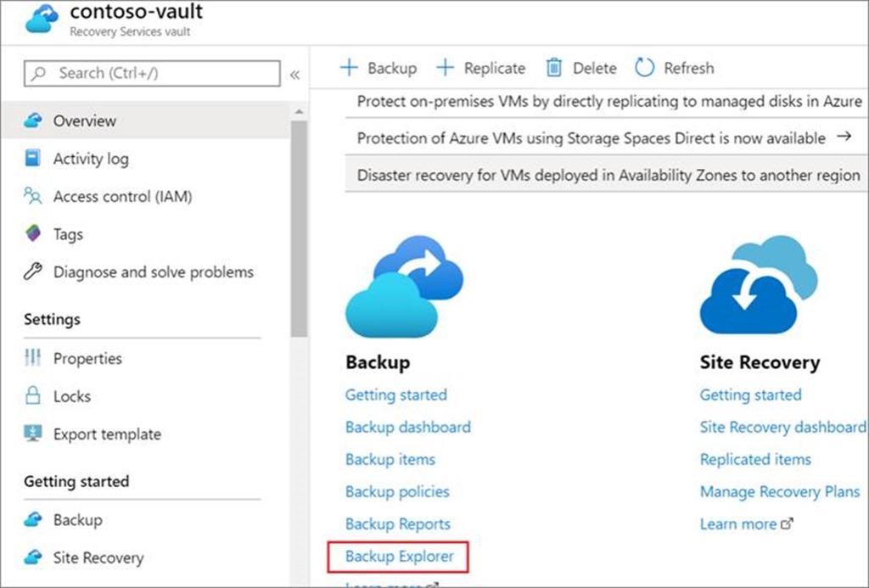Click the Refresh toolbar button
Viewport: 869px width, 588px height.
click(x=675, y=68)
